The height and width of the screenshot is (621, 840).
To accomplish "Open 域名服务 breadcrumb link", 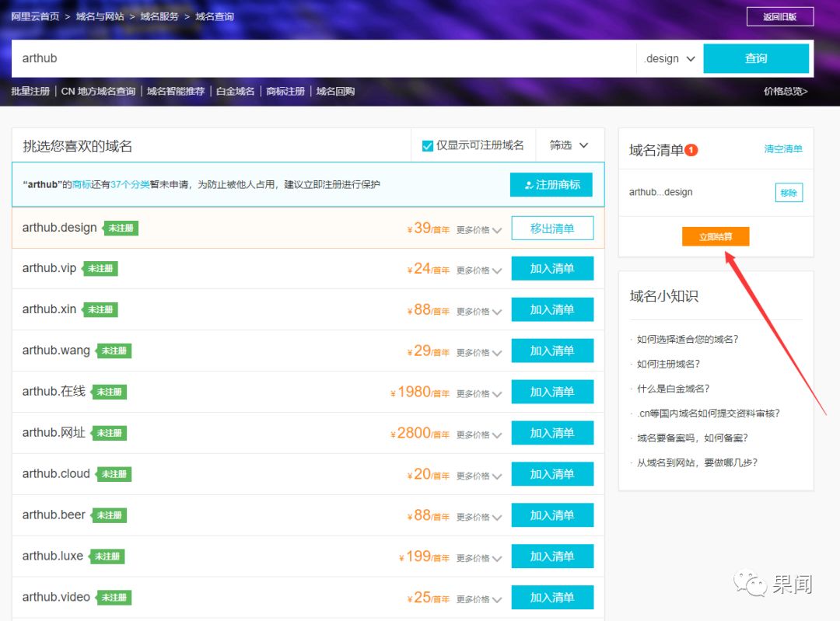I will point(159,16).
